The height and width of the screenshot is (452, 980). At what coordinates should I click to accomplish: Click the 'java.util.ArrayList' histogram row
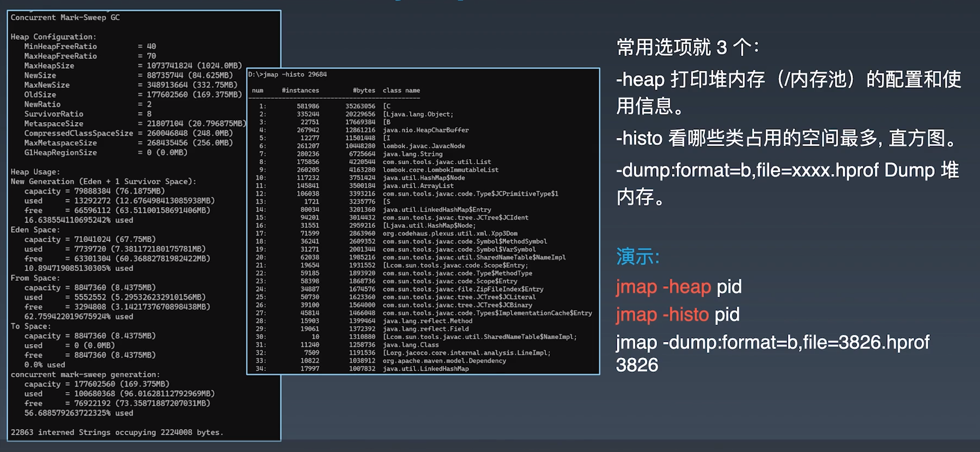point(354,186)
